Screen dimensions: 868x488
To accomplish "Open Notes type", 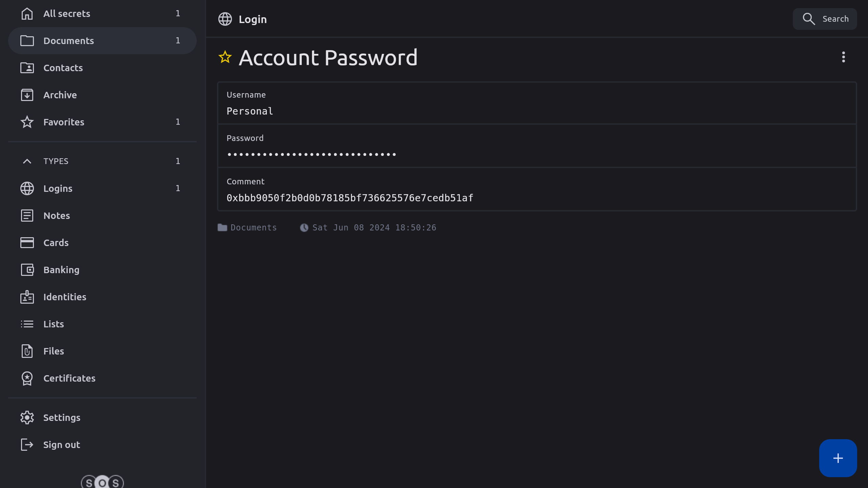I will pyautogui.click(x=57, y=216).
